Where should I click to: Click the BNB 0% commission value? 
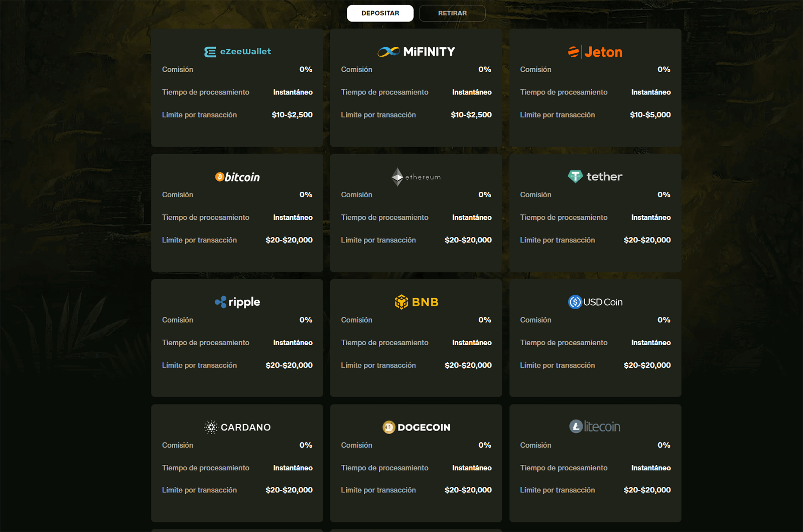coord(485,320)
